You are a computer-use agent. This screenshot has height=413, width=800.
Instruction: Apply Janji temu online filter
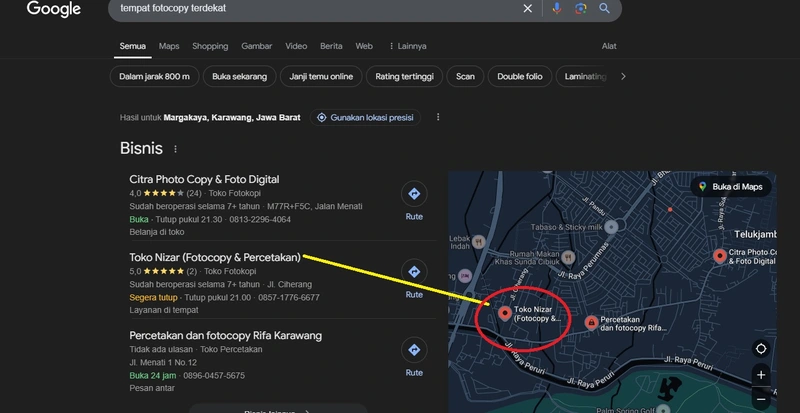pyautogui.click(x=321, y=77)
